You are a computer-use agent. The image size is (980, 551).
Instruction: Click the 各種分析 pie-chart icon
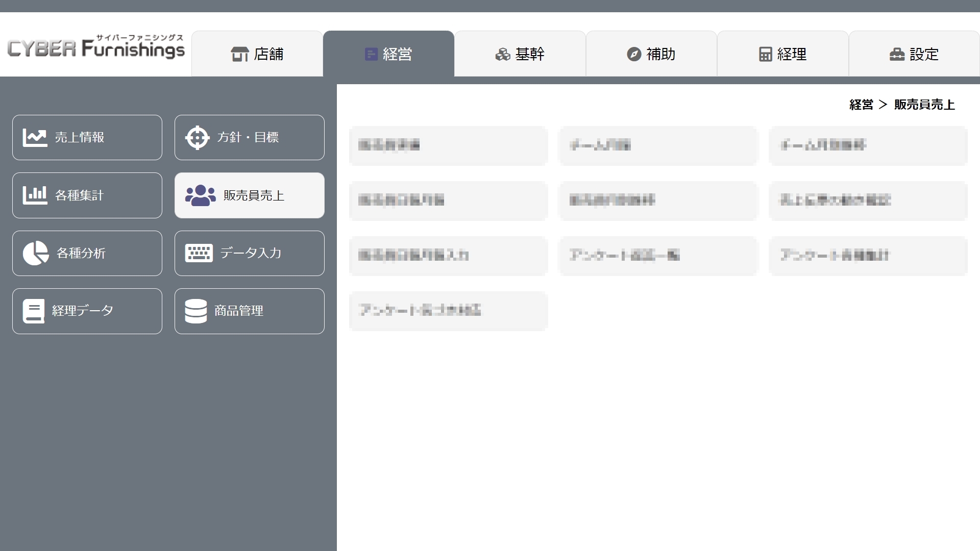[x=36, y=253]
